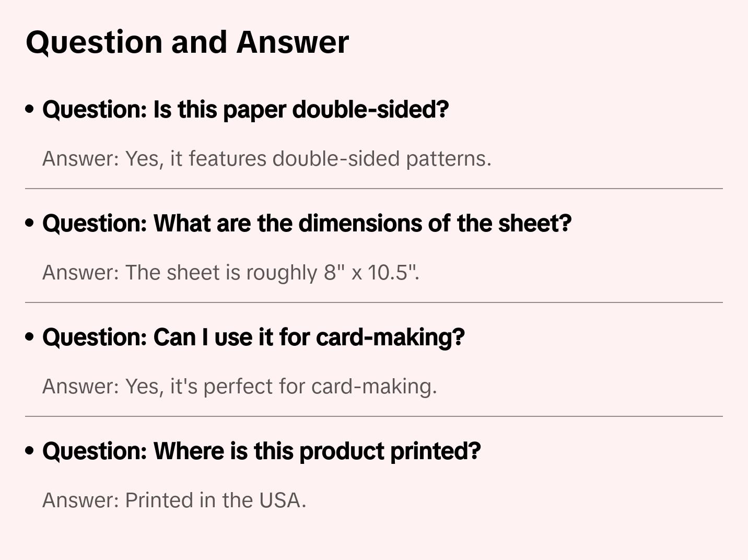748x560 pixels.
Task: Click the answer "Printed in the USA."
Action: 174,500
